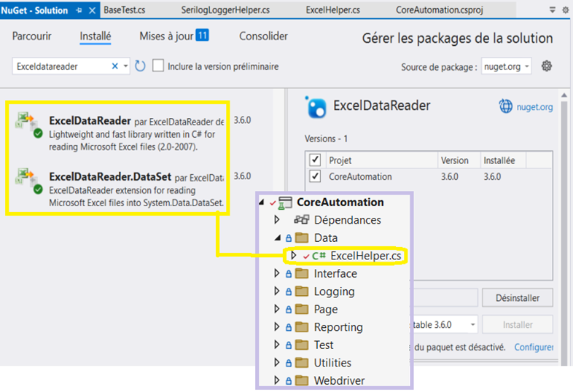Expand the ExcelHelper.cs tree node
Image resolution: width=573 pixels, height=392 pixels.
point(293,256)
